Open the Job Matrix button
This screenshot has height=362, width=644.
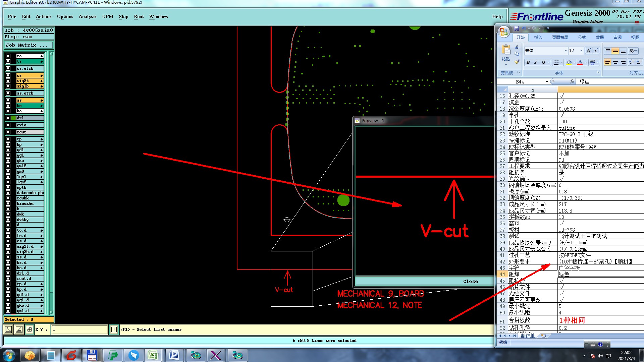(x=29, y=45)
